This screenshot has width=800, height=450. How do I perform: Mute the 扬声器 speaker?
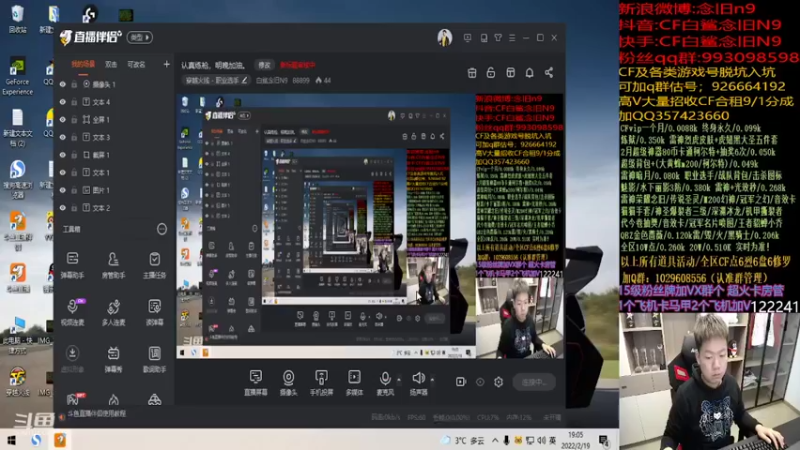[x=418, y=383]
